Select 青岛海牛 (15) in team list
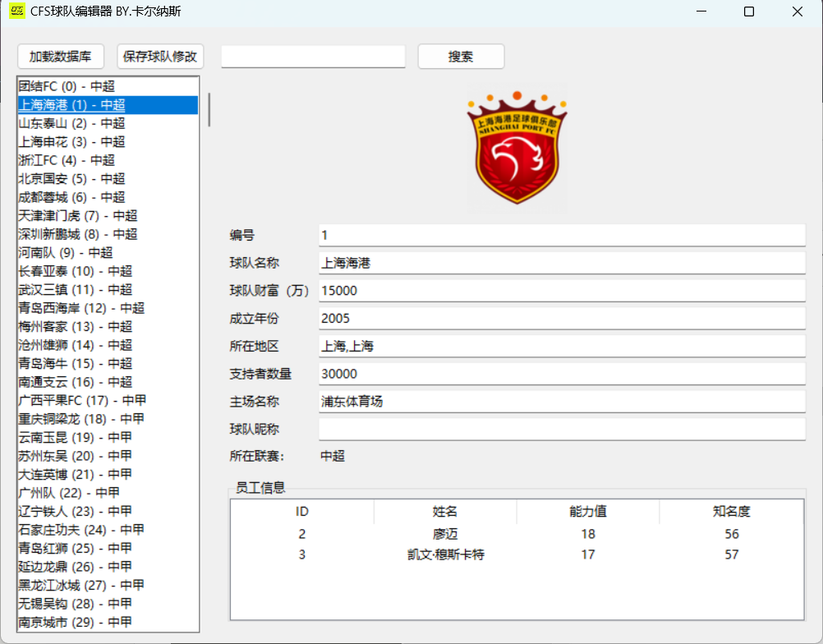 [108, 364]
